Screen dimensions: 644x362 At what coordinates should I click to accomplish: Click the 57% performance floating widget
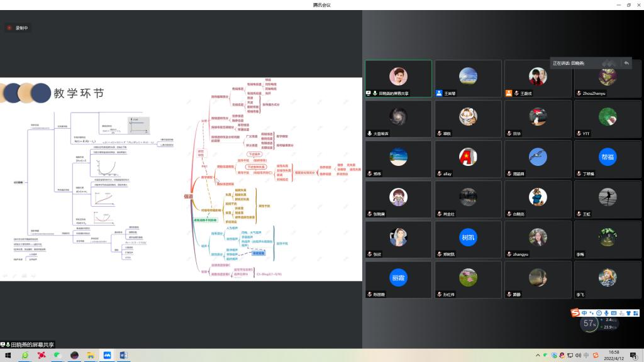coord(589,324)
